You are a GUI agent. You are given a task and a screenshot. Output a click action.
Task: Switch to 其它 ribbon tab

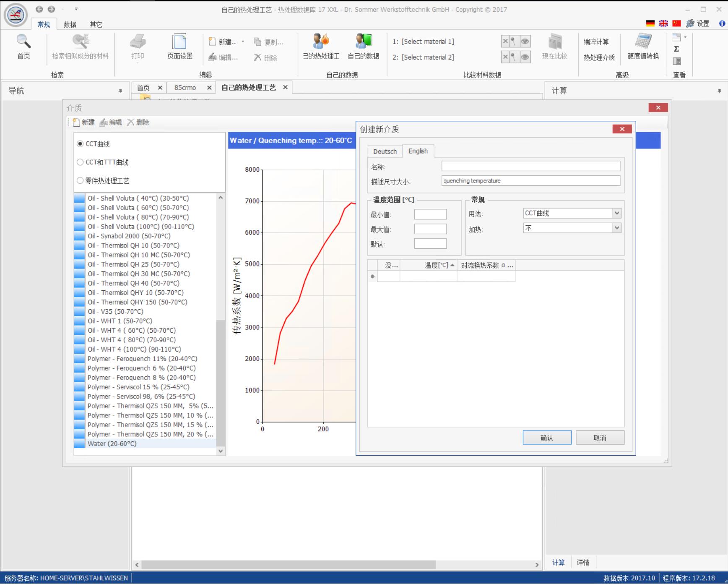[96, 24]
